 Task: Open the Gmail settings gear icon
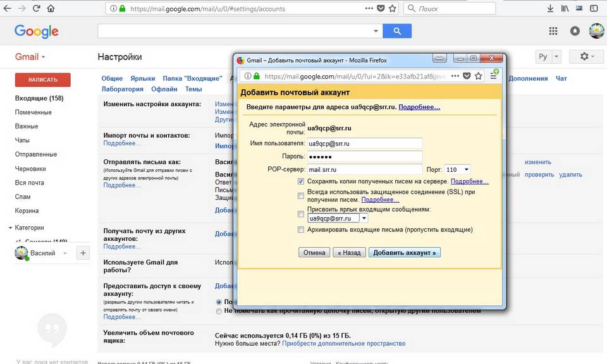click(587, 57)
